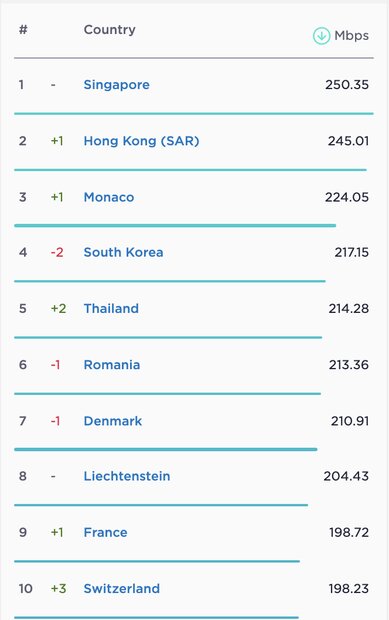This screenshot has height=620, width=389.
Task: Open the South Korea link
Action: tap(123, 252)
